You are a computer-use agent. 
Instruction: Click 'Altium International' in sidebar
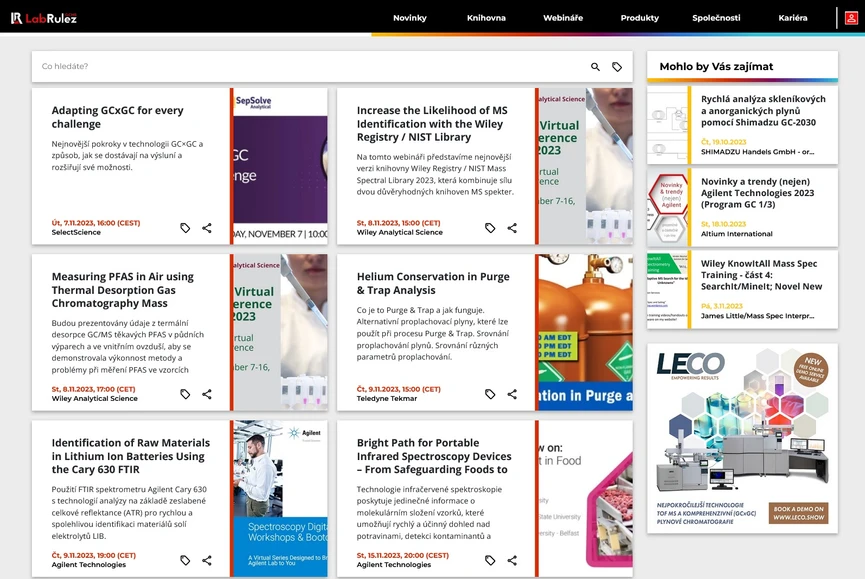(x=736, y=234)
